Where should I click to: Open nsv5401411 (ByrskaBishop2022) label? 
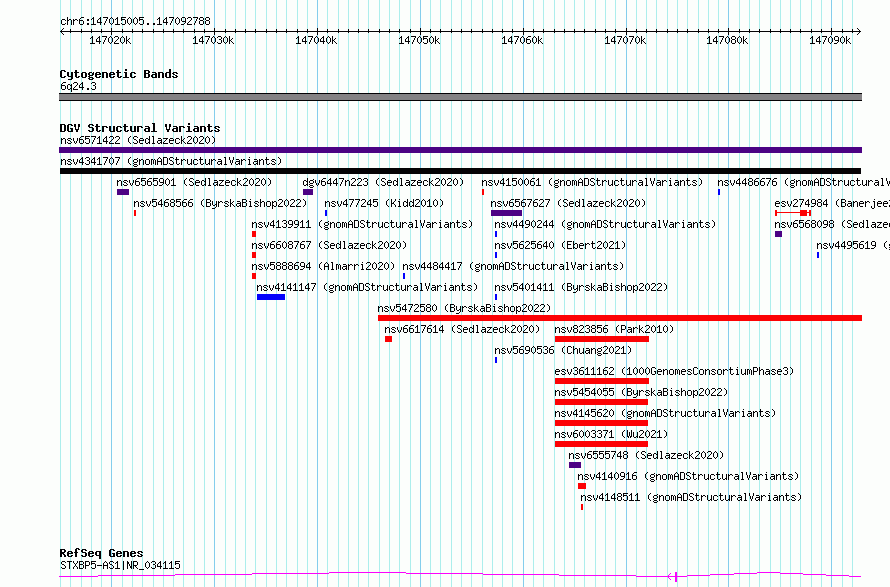[581, 287]
